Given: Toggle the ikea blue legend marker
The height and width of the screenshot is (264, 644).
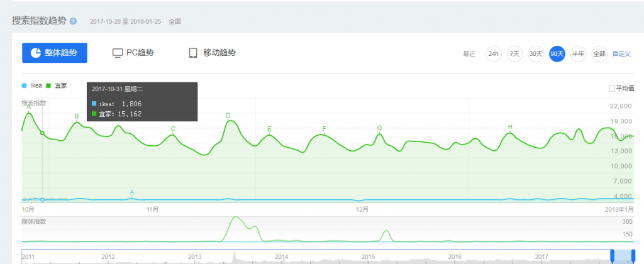Looking at the screenshot, I should coord(25,85).
